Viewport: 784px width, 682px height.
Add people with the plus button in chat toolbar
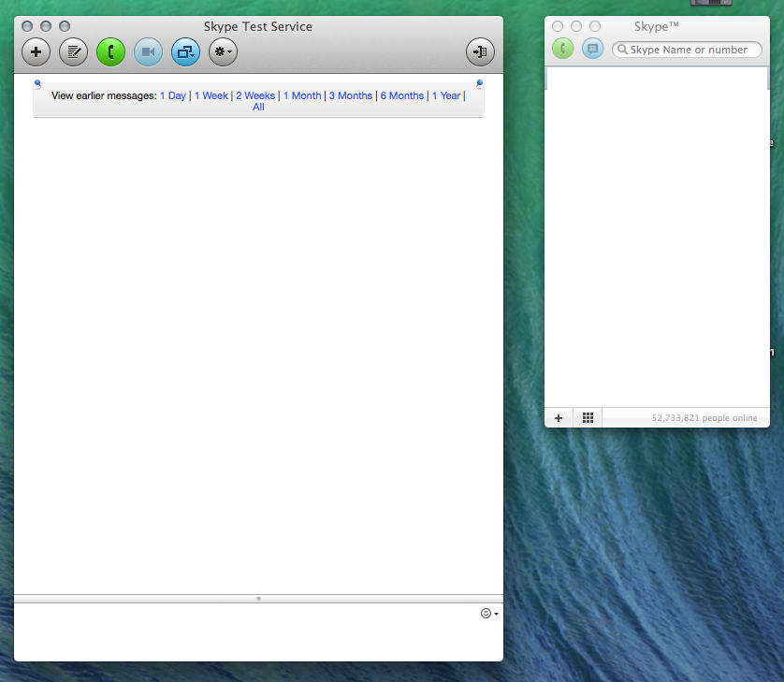(36, 51)
